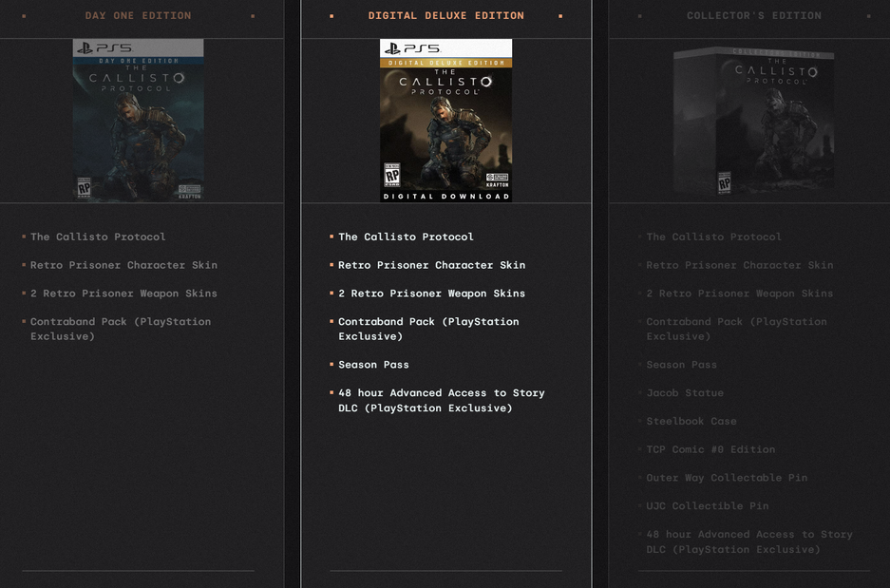Select the Digital Deluxe Edition tab
The height and width of the screenshot is (588, 890).
(x=446, y=16)
